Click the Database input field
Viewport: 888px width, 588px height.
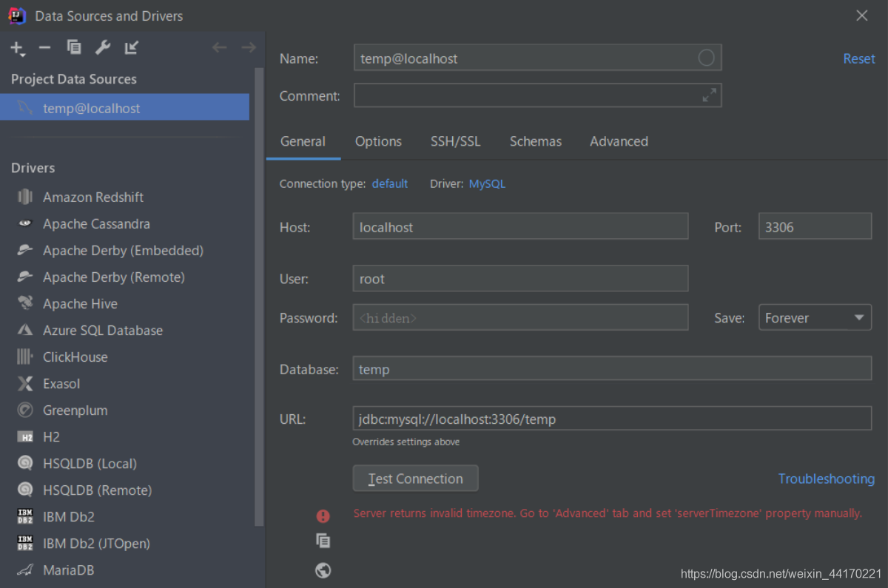(x=612, y=368)
